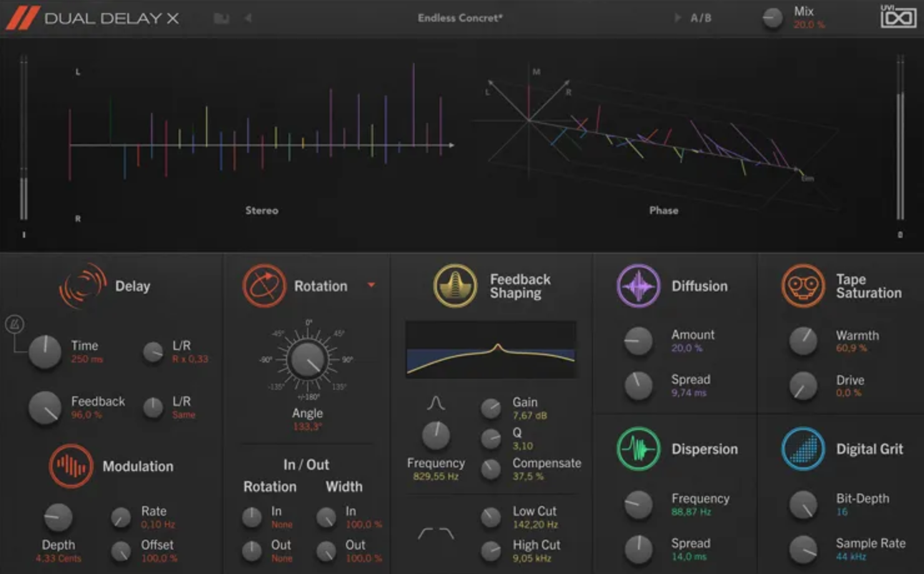This screenshot has width=924, height=574.
Task: Toggle the Rotation section icon
Action: [264, 286]
